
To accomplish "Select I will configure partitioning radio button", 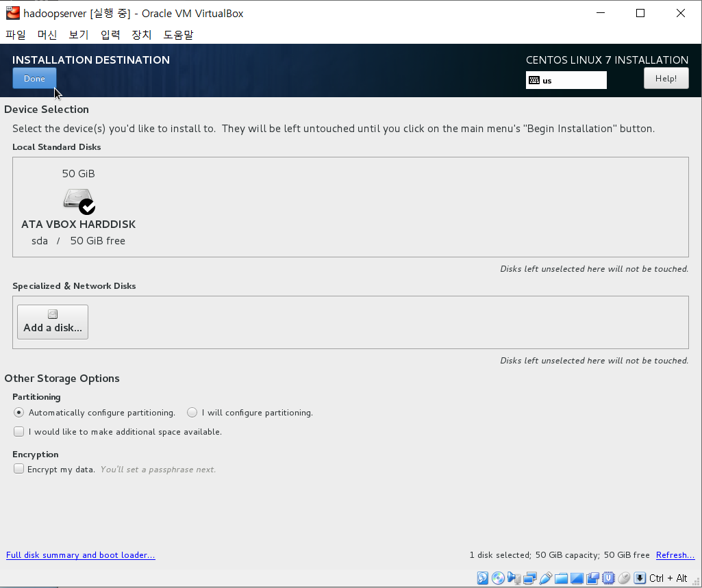I will pyautogui.click(x=192, y=413).
